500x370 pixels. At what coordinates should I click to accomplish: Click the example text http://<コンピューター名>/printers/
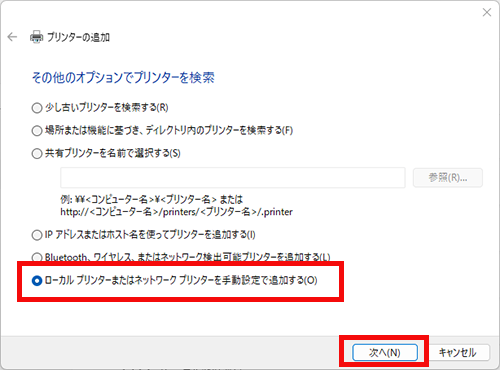point(176,212)
